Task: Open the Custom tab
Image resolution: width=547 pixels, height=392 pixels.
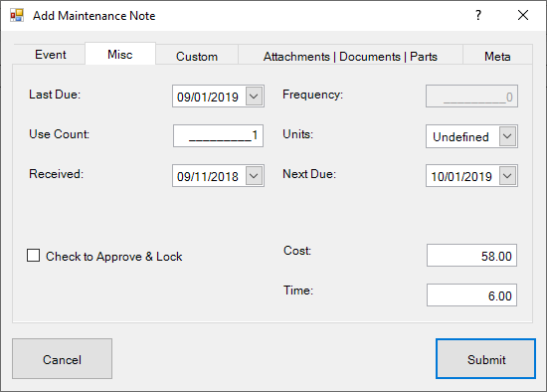Action: click(x=197, y=56)
